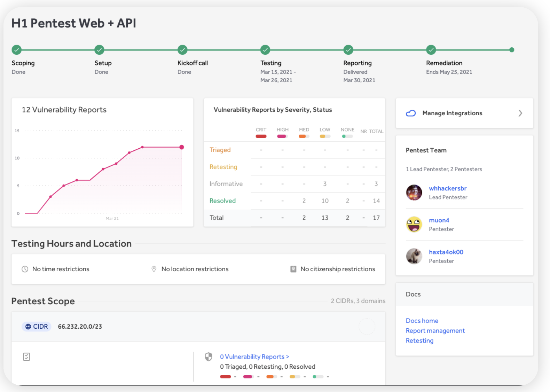Open the Report management doc link
Screen dimensions: 550x392
[435, 331]
